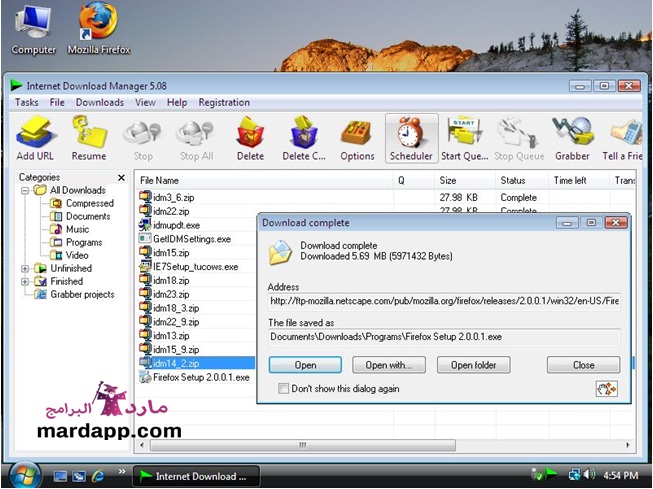Select the Compressed category
Screen dimensions: 653x489
tap(82, 203)
